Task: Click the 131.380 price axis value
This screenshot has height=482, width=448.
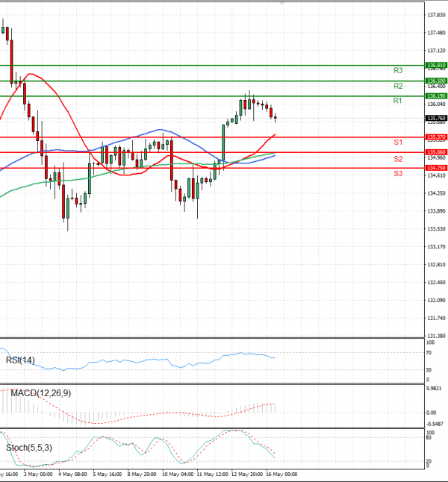Action: 436,336
